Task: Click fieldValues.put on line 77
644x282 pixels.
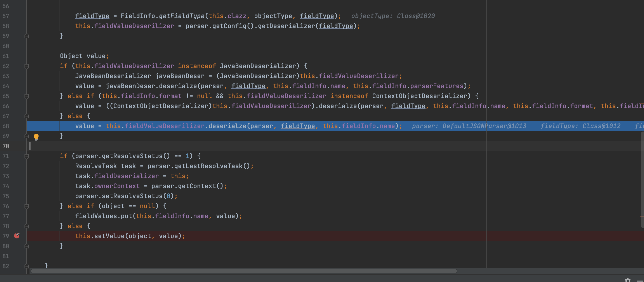Action: pyautogui.click(x=104, y=216)
